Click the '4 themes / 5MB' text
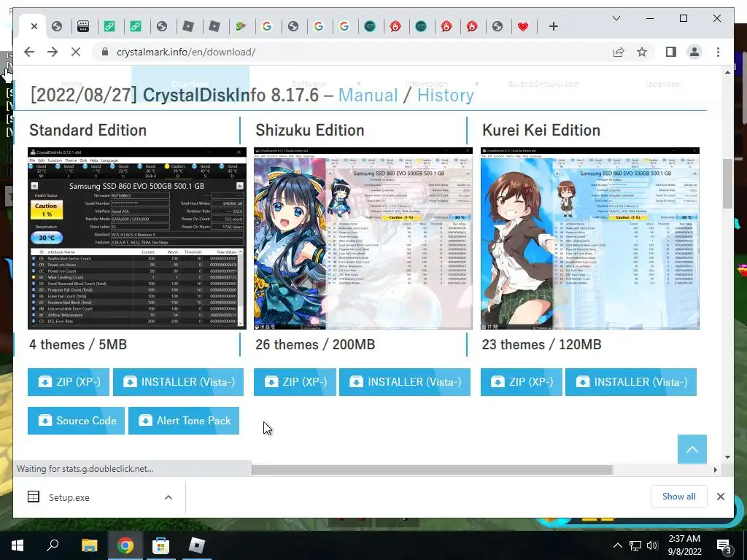The image size is (747, 560). click(78, 344)
